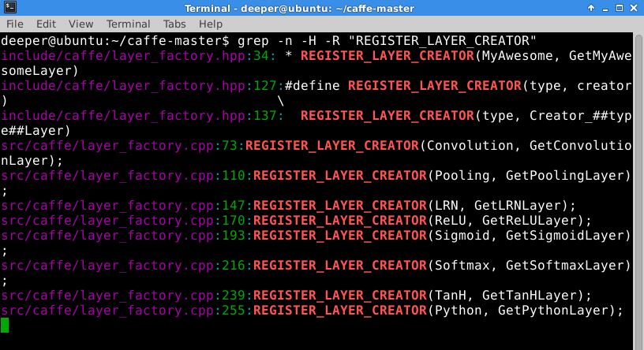The height and width of the screenshot is (350, 644).
Task: Click the layer_factory.hpp line 127 path
Action: pos(123,86)
